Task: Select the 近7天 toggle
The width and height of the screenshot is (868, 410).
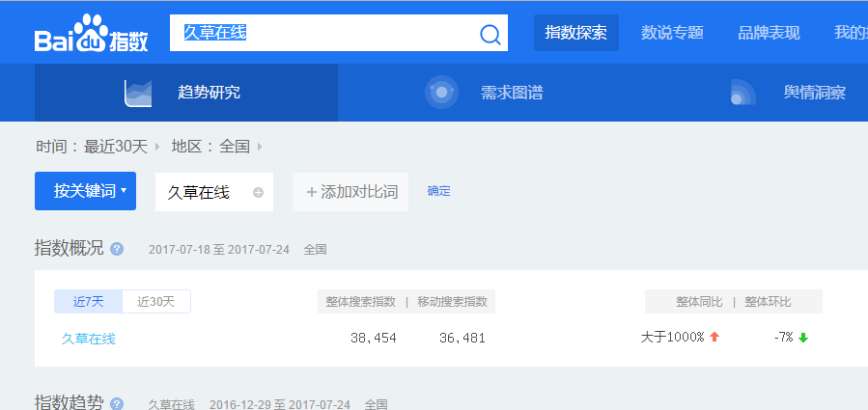Action: point(88,302)
